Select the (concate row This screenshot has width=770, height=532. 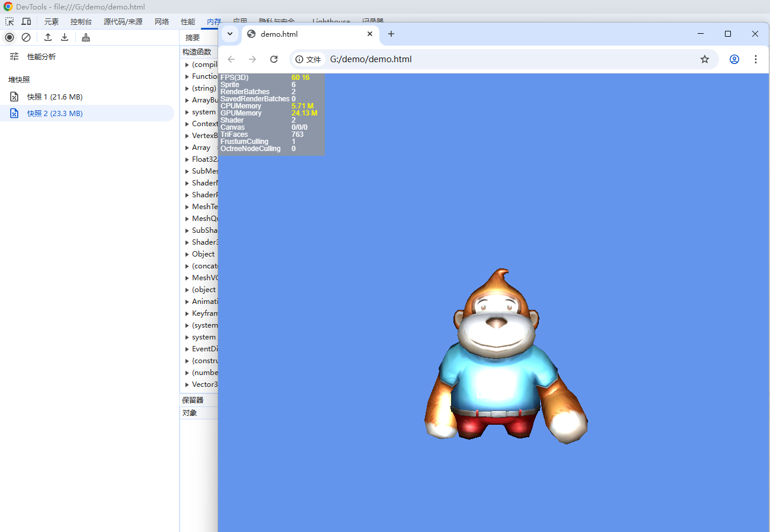pyautogui.click(x=199, y=266)
